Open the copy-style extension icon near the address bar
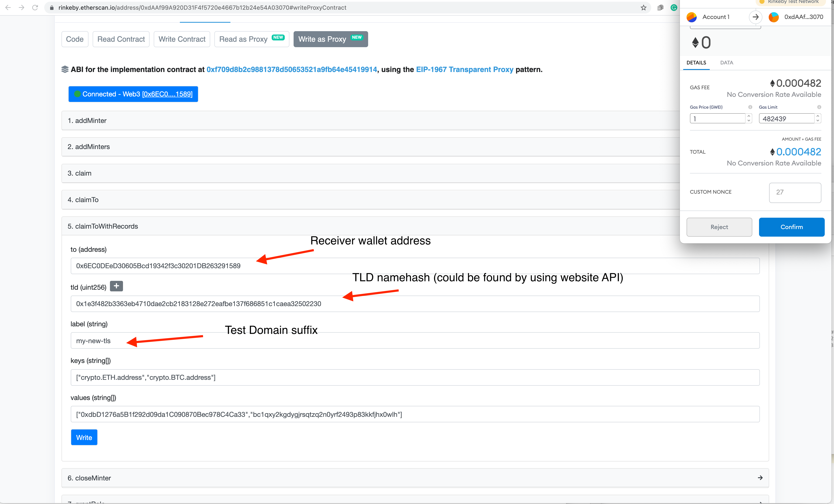 click(660, 7)
